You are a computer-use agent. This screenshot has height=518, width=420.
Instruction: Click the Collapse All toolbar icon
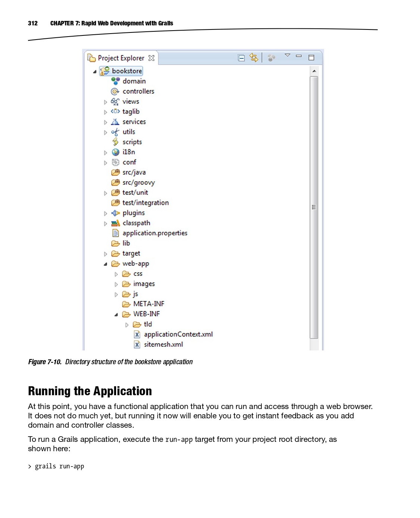pyautogui.click(x=242, y=58)
